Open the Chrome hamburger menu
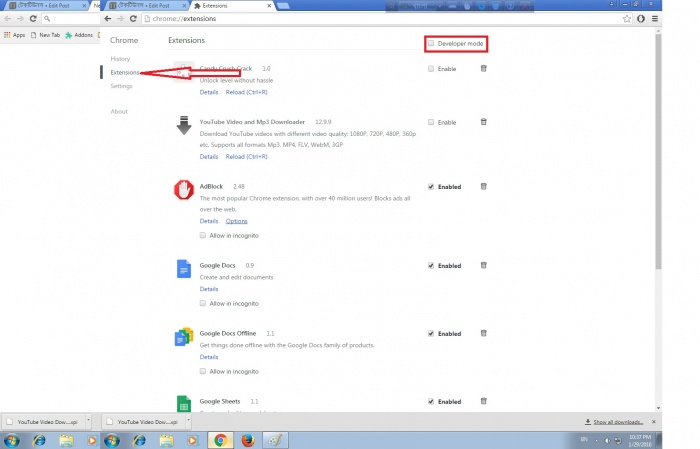Image resolution: width=700 pixels, height=449 pixels. pyautogui.click(x=654, y=19)
